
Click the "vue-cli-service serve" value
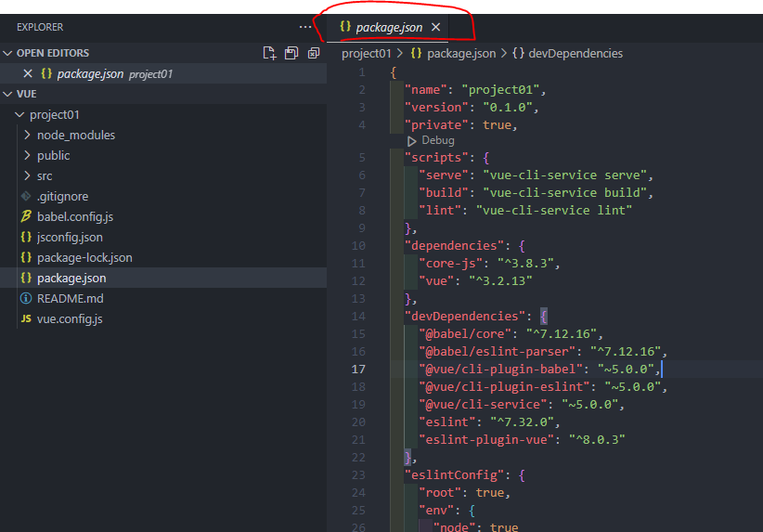pyautogui.click(x=564, y=175)
